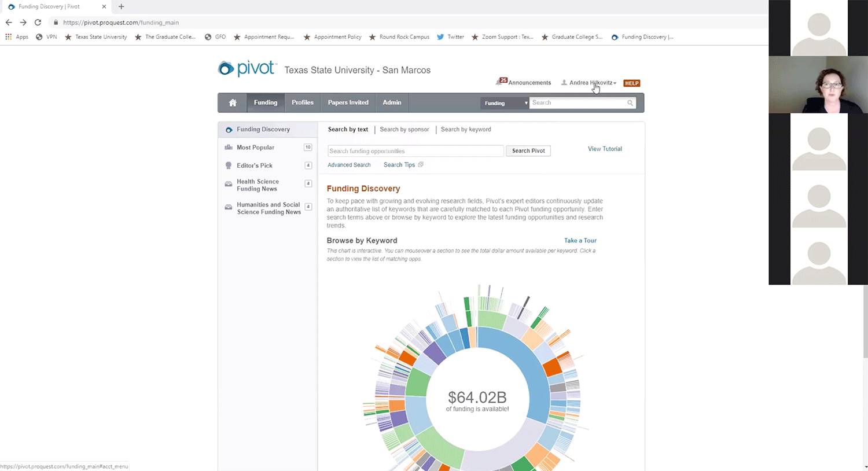Open the Twitter bookmark

(x=450, y=36)
